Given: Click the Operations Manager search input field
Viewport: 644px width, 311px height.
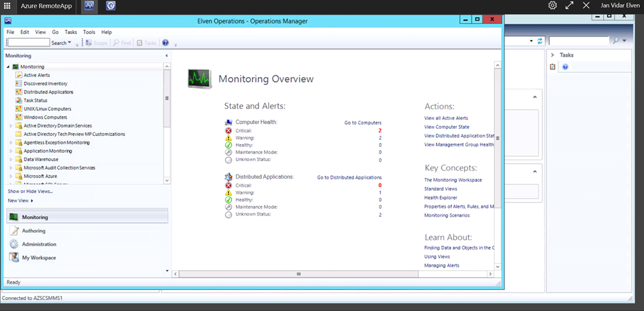Looking at the screenshot, I should coord(29,43).
